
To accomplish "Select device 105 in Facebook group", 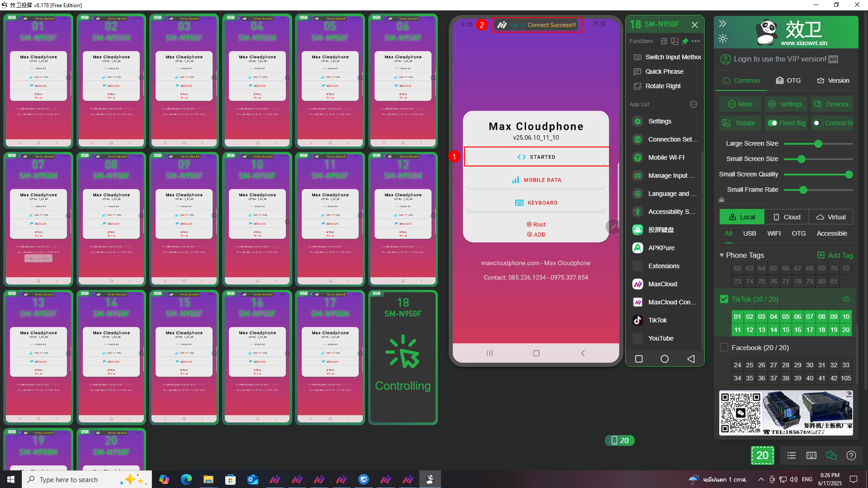I will (846, 378).
